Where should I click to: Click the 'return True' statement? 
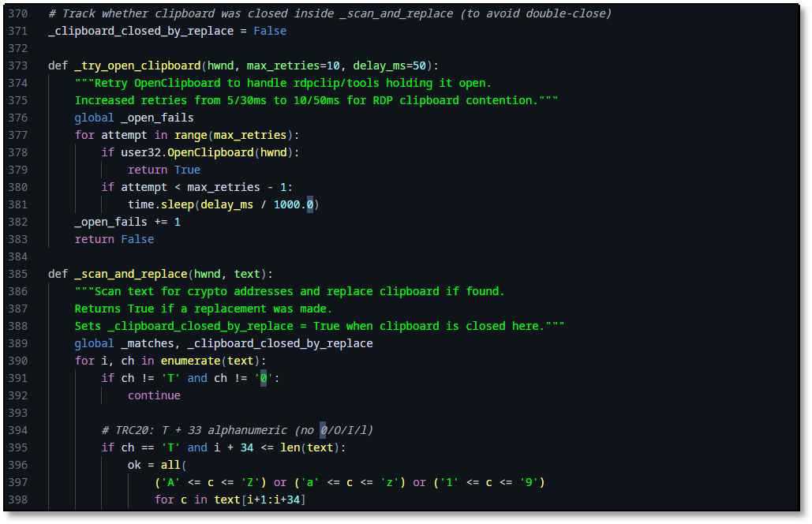click(x=164, y=170)
